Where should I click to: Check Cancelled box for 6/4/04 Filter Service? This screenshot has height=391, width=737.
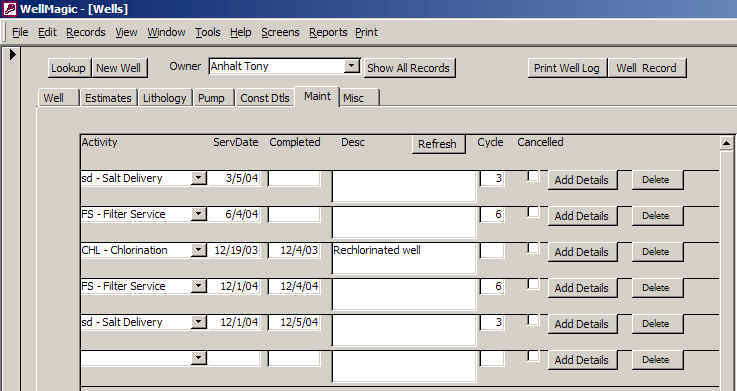click(533, 212)
